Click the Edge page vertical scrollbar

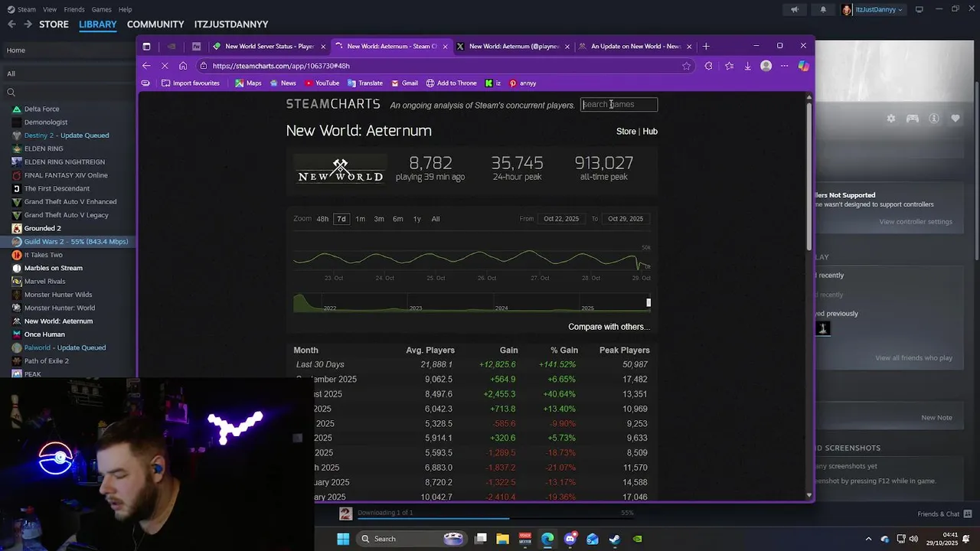pos(809,176)
